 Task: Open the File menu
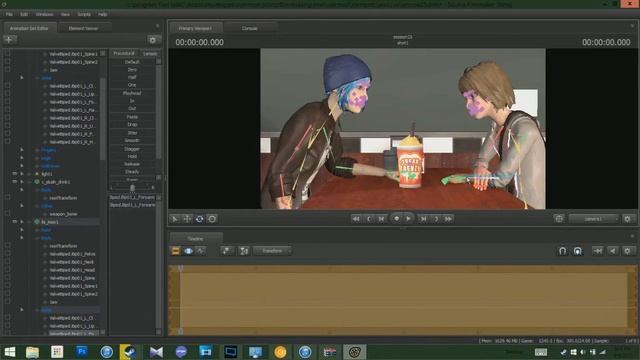(9, 14)
